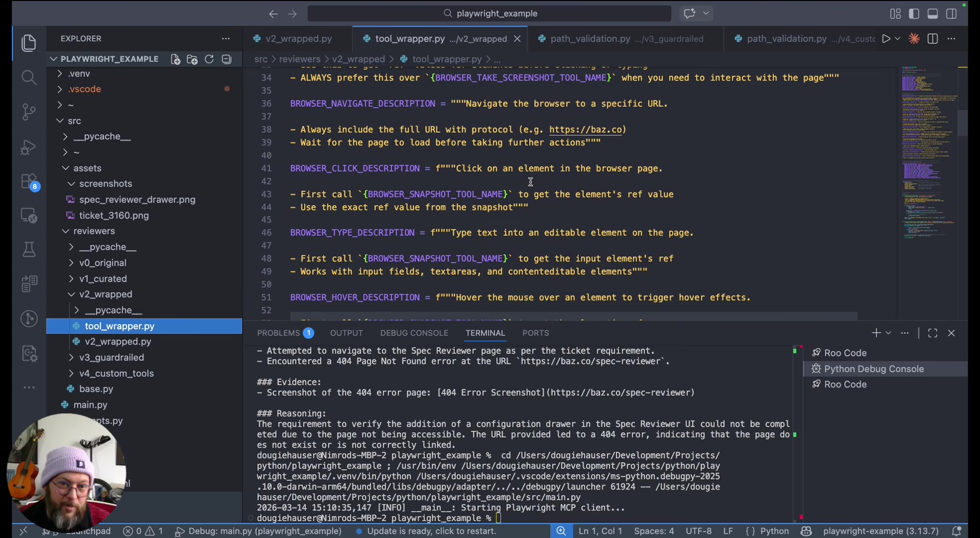Toggle the secondary side bar

click(951, 14)
